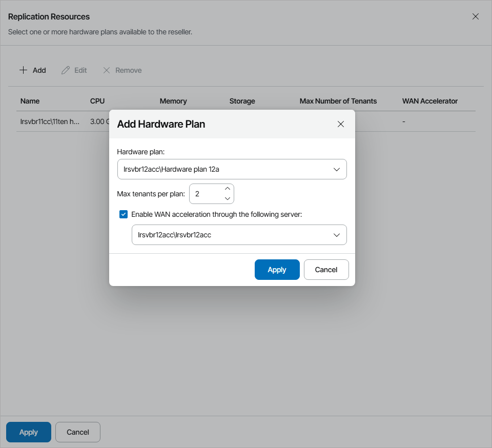Select the lrsvbr11cc hardware plan row
492x448 pixels.
point(50,122)
